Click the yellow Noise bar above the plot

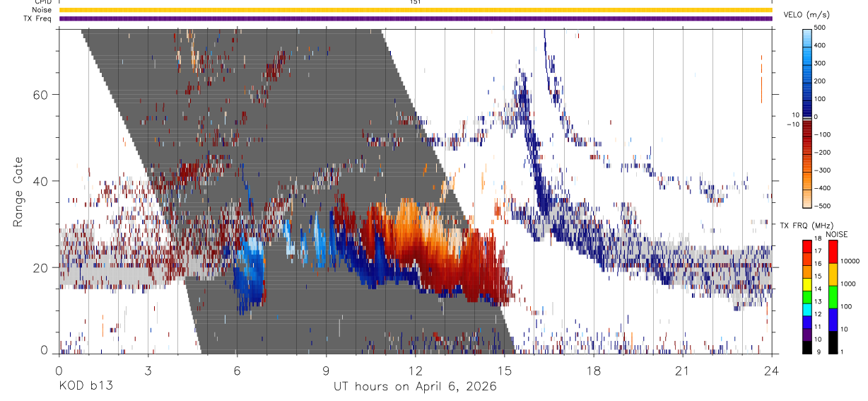tap(415, 10)
